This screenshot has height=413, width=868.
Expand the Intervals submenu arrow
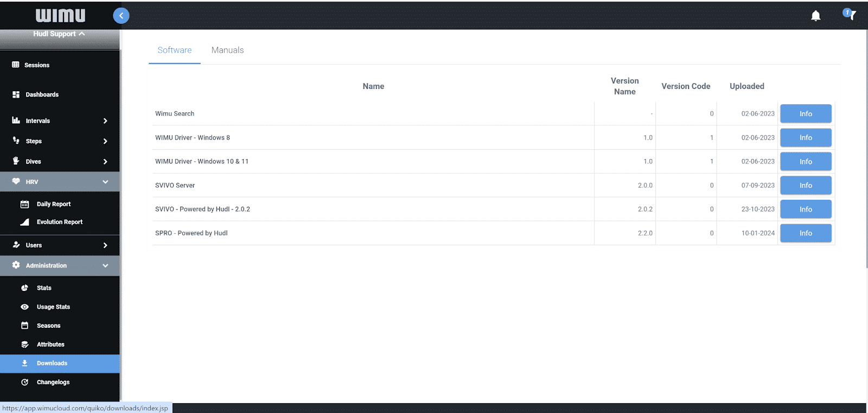pos(105,121)
